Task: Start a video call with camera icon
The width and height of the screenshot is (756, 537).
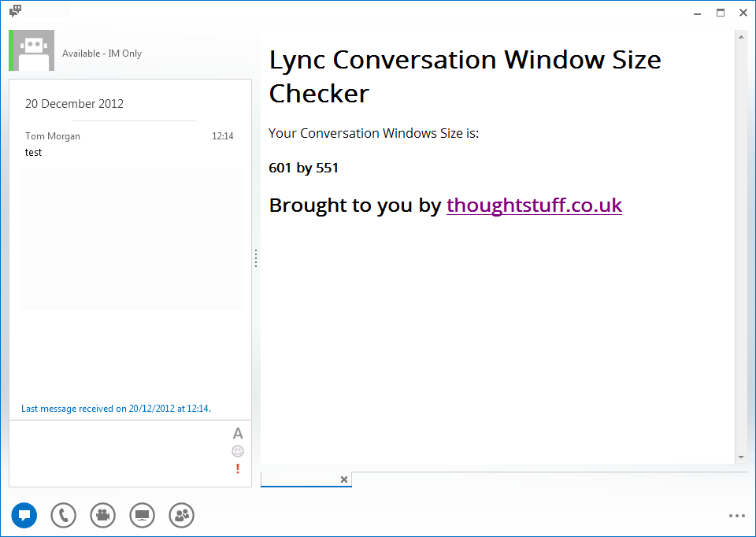Action: (102, 515)
